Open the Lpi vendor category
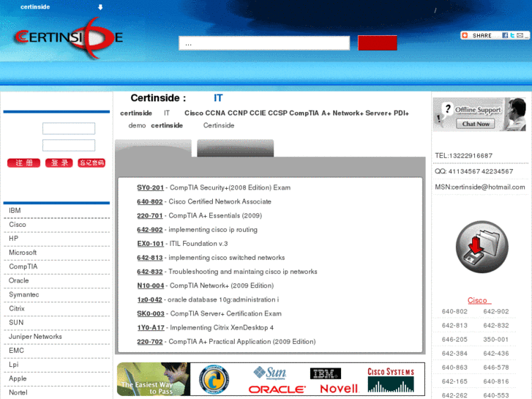 point(14,365)
